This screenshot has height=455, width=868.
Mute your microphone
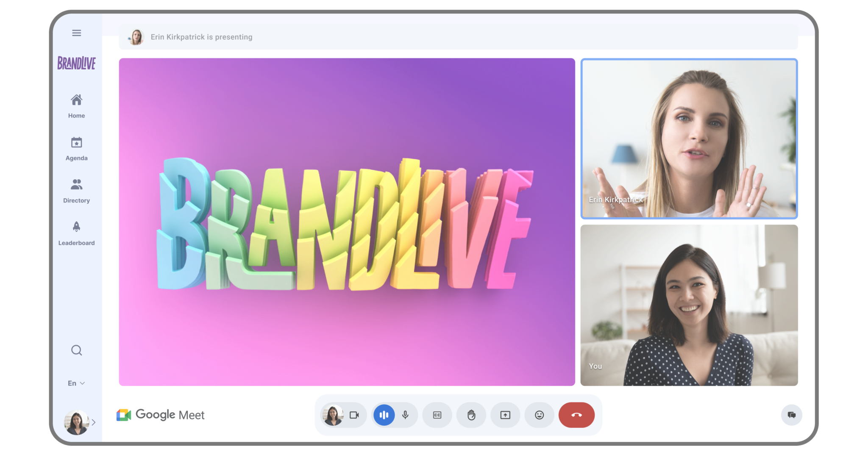point(406,415)
